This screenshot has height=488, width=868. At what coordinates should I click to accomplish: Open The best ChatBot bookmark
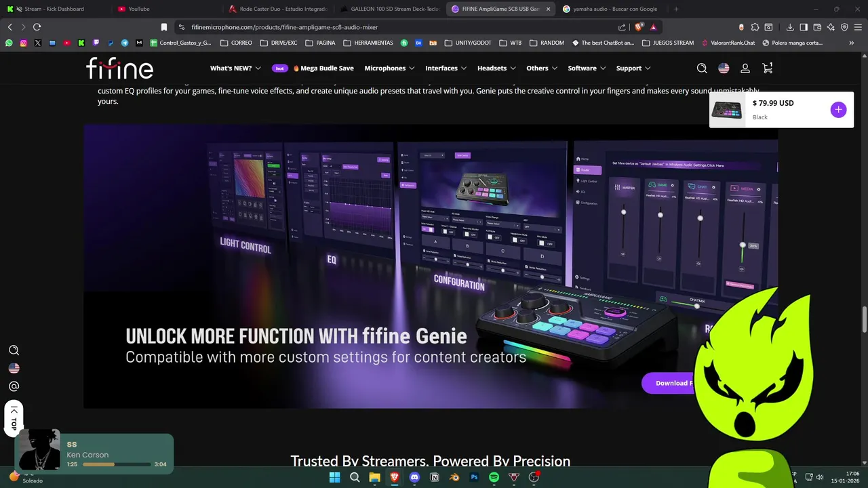click(x=603, y=43)
